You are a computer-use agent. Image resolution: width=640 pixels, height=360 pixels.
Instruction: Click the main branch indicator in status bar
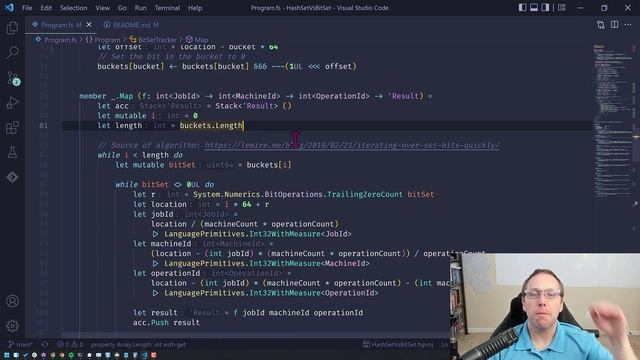tap(20, 344)
